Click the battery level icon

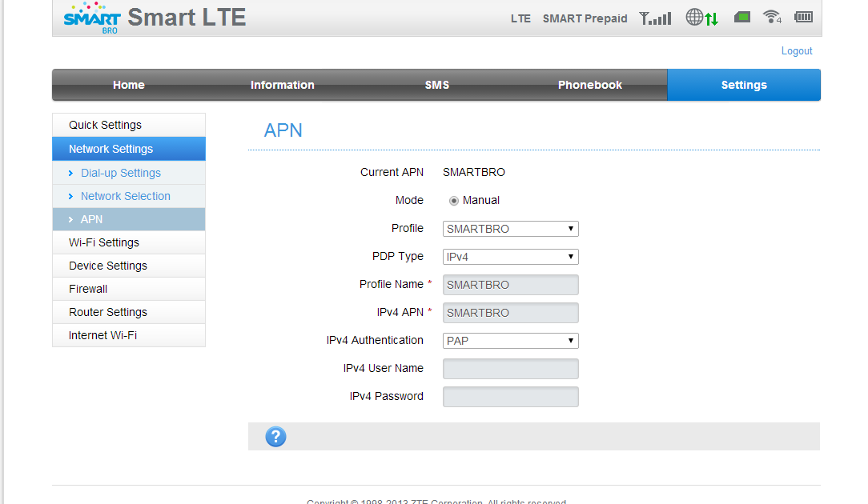click(x=803, y=17)
